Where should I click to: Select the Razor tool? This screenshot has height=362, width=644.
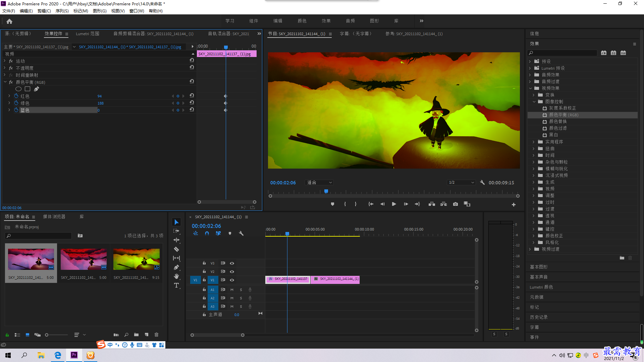(x=176, y=249)
